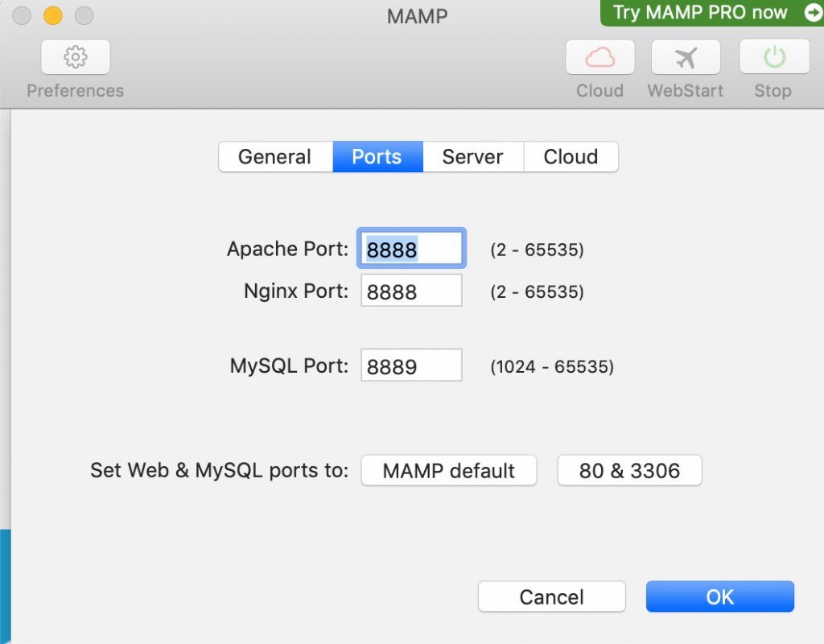Cancel the port changes
This screenshot has height=644, width=824.
point(551,597)
